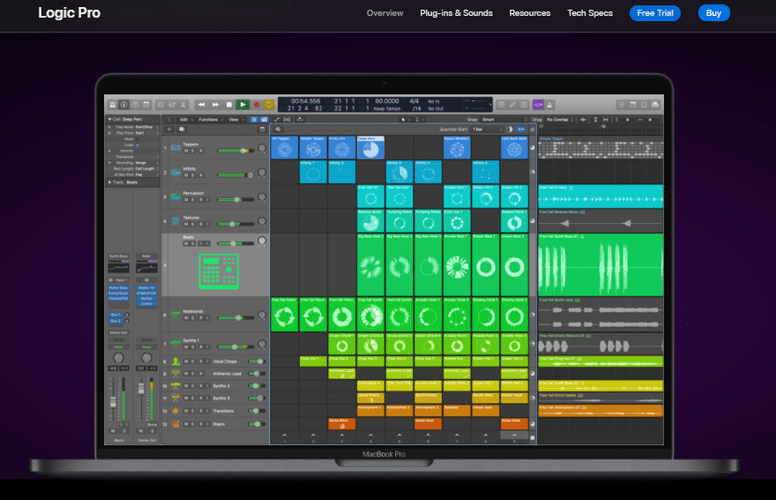Open the Overview page link
This screenshot has width=776, height=500.
[x=385, y=13]
